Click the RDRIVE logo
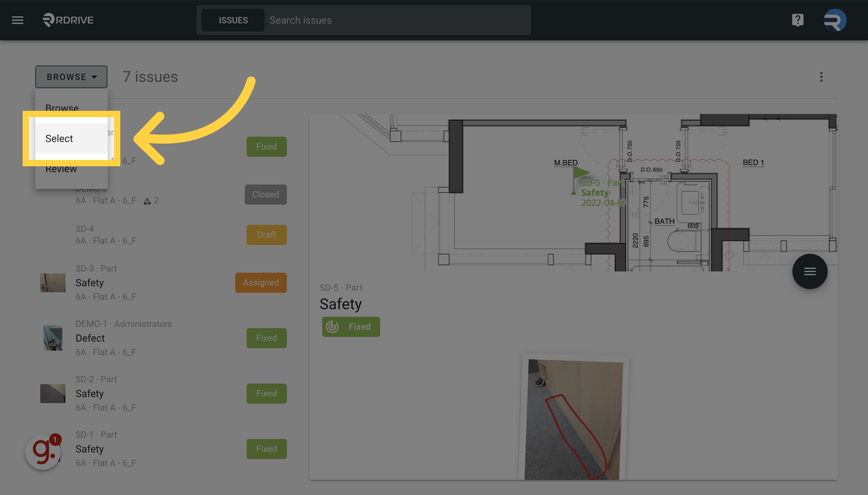This screenshot has width=868, height=495. [x=68, y=20]
